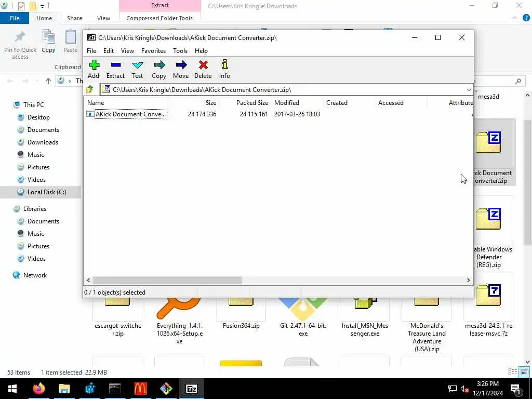Sort by Packed Size column header
The width and height of the screenshot is (532, 399).
coord(245,103)
